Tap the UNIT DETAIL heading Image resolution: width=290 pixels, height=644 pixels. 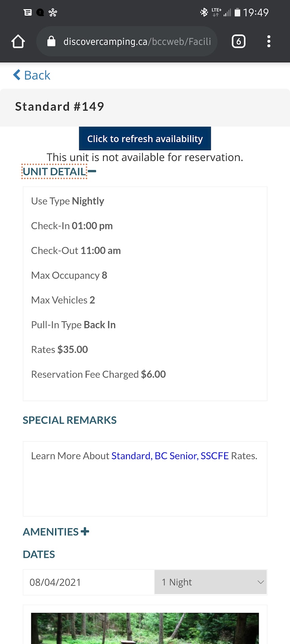54,172
